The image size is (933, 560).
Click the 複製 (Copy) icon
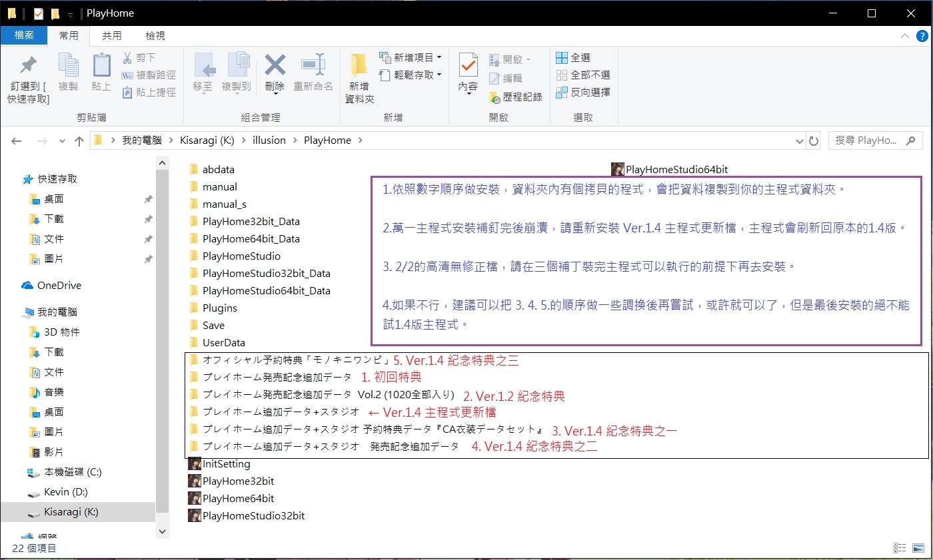pyautogui.click(x=67, y=73)
